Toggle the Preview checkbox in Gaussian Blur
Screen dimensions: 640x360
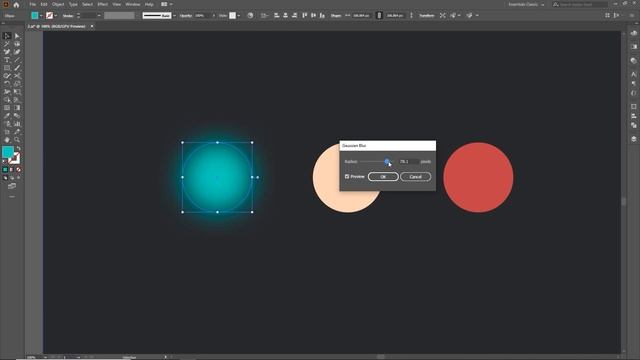point(347,176)
